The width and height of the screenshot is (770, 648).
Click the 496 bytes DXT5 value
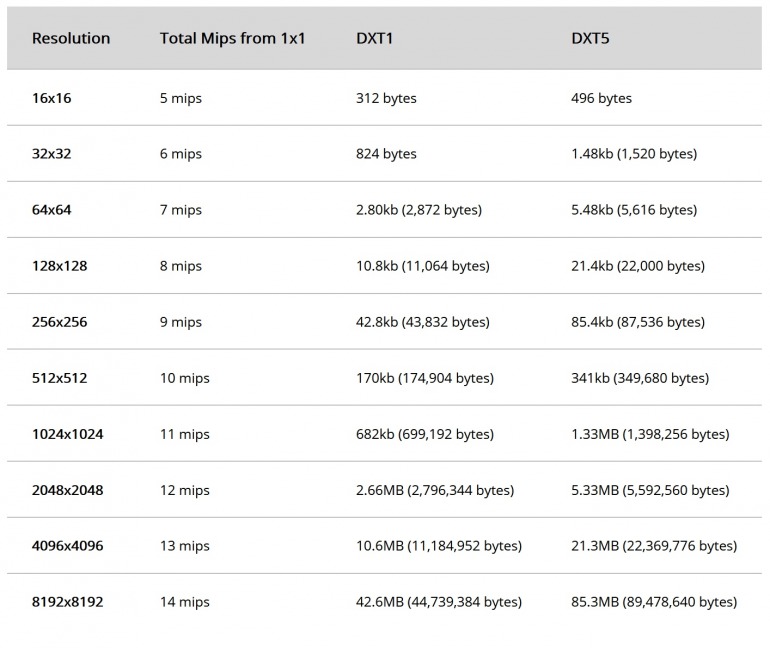[x=601, y=98]
